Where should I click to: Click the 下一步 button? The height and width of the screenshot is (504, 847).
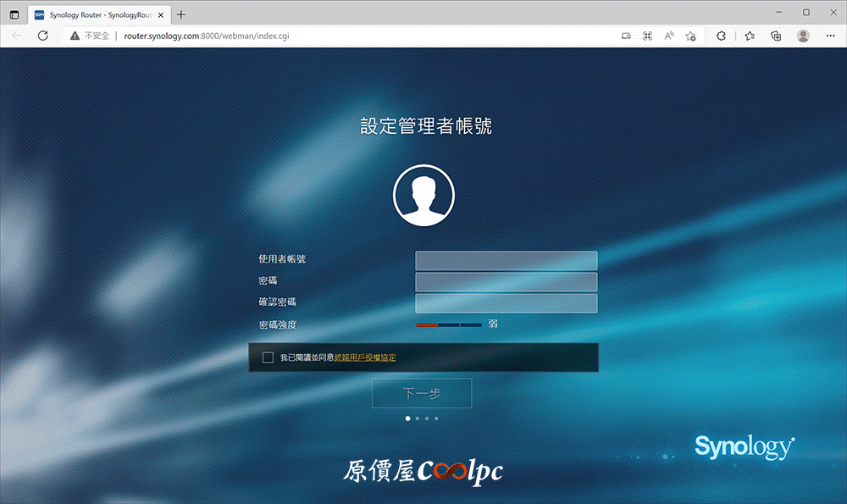point(422,393)
